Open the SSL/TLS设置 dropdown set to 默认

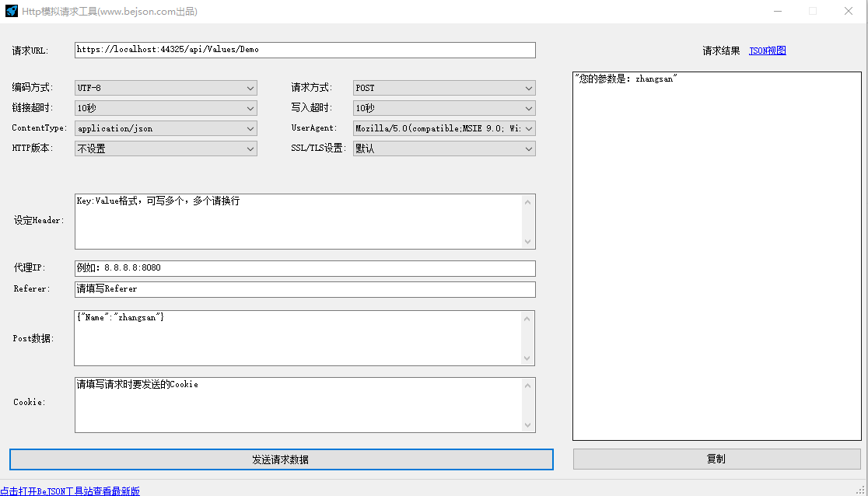pos(528,148)
